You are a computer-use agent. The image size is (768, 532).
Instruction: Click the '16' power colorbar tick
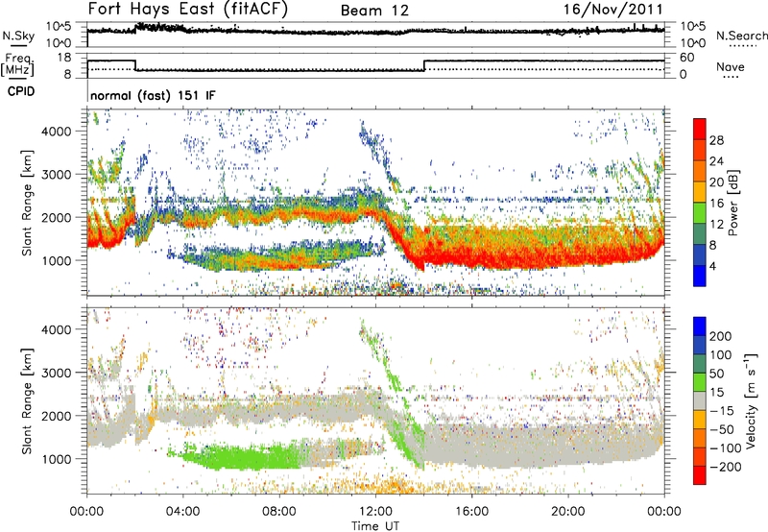pos(716,204)
